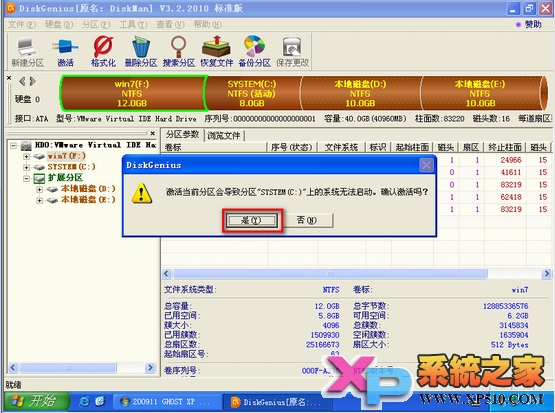This screenshot has width=555, height=413.
Task: Click tree panel scroll right arrow
Action: pyautogui.click(x=150, y=368)
